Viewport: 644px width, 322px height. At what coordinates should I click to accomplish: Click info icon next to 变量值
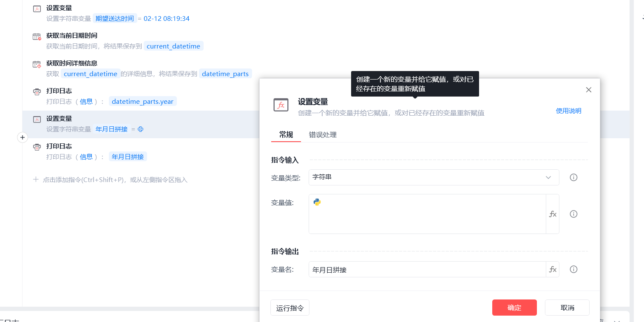click(573, 214)
